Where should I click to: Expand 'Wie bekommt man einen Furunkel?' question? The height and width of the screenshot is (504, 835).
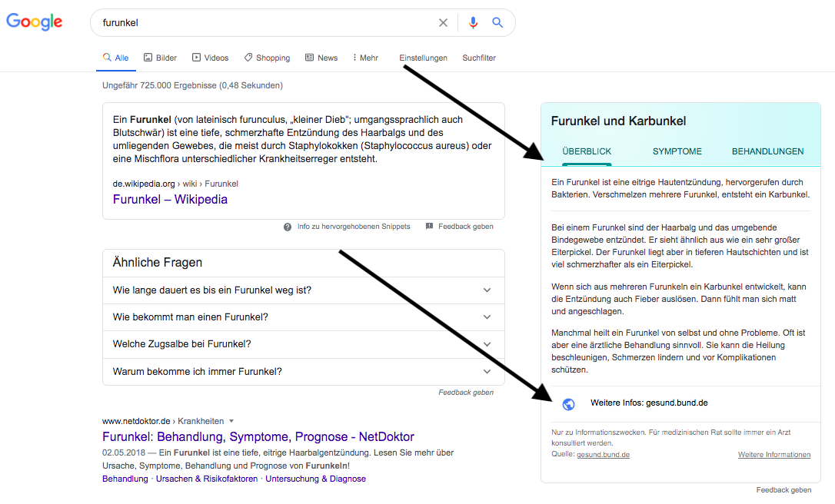304,317
